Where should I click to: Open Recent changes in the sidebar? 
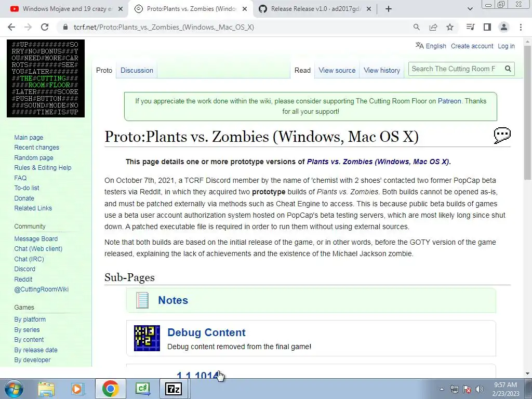tap(37, 148)
